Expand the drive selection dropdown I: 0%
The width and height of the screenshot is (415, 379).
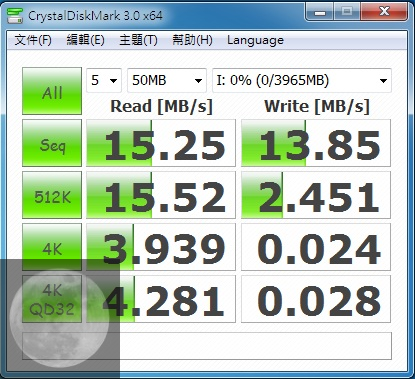[x=302, y=80]
